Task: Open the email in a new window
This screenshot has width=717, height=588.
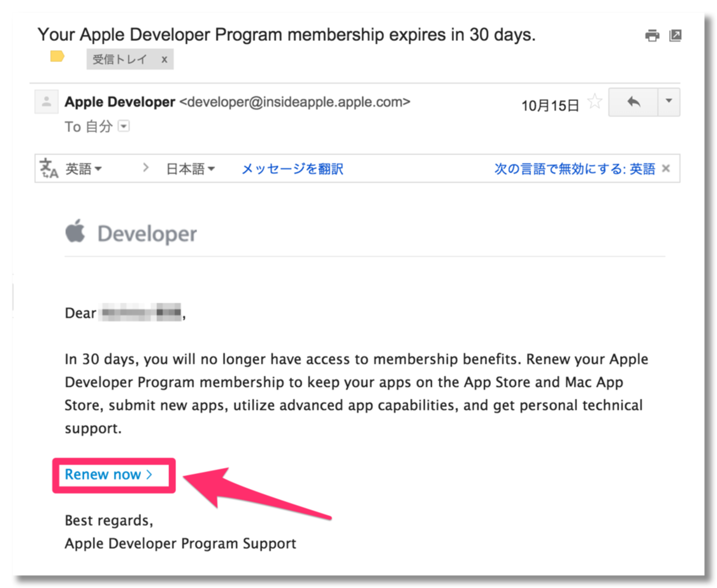Action: click(675, 36)
